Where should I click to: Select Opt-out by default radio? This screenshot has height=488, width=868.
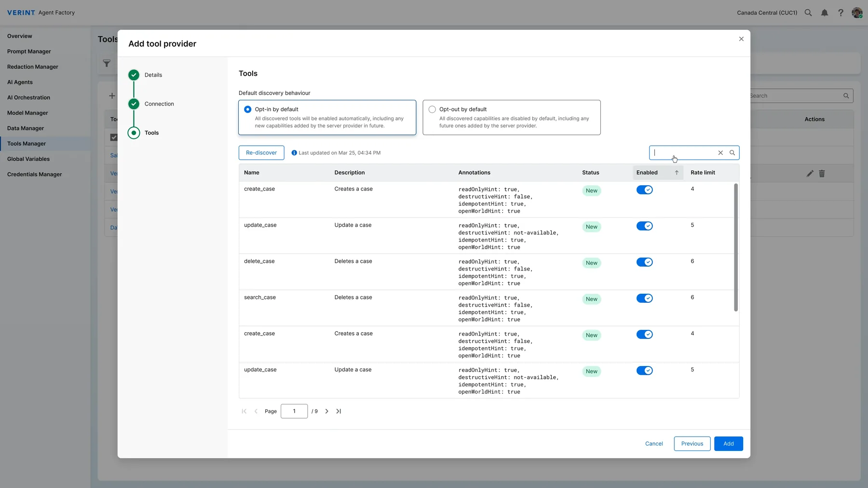point(432,109)
